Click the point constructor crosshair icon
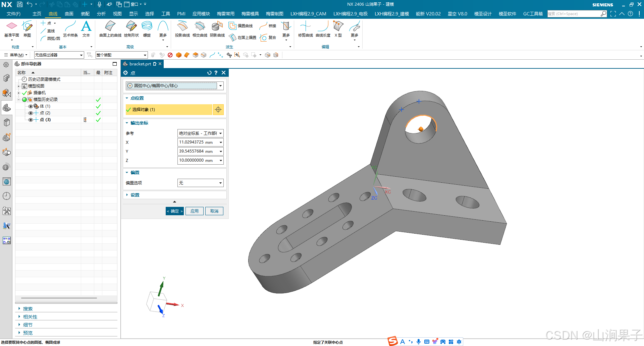The height and width of the screenshot is (346, 644). point(218,110)
